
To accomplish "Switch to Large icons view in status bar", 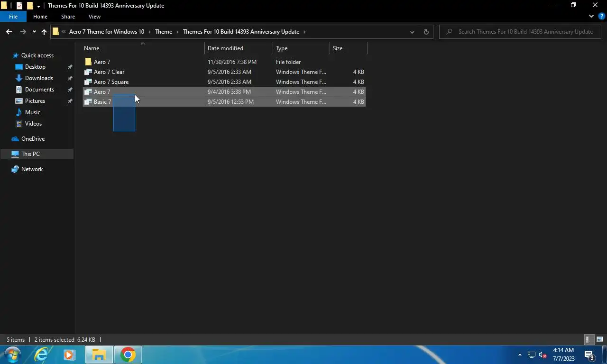I will pyautogui.click(x=600, y=339).
